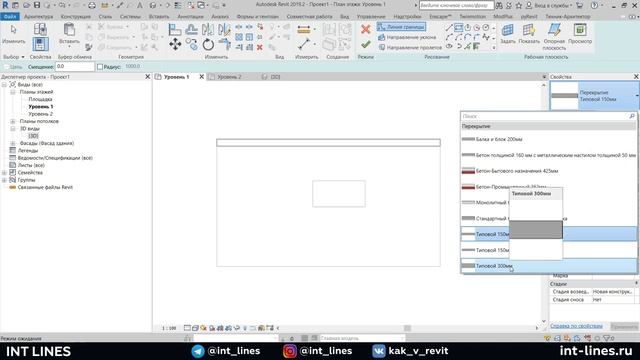Collapse the Виды (все) tree node
Image resolution: width=640 pixels, height=360 pixels.
coord(4,84)
